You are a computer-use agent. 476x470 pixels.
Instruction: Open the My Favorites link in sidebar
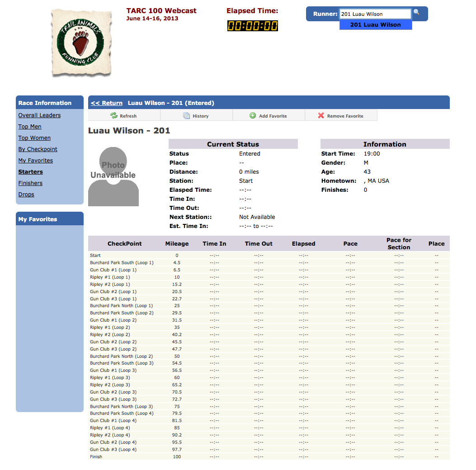click(x=35, y=161)
